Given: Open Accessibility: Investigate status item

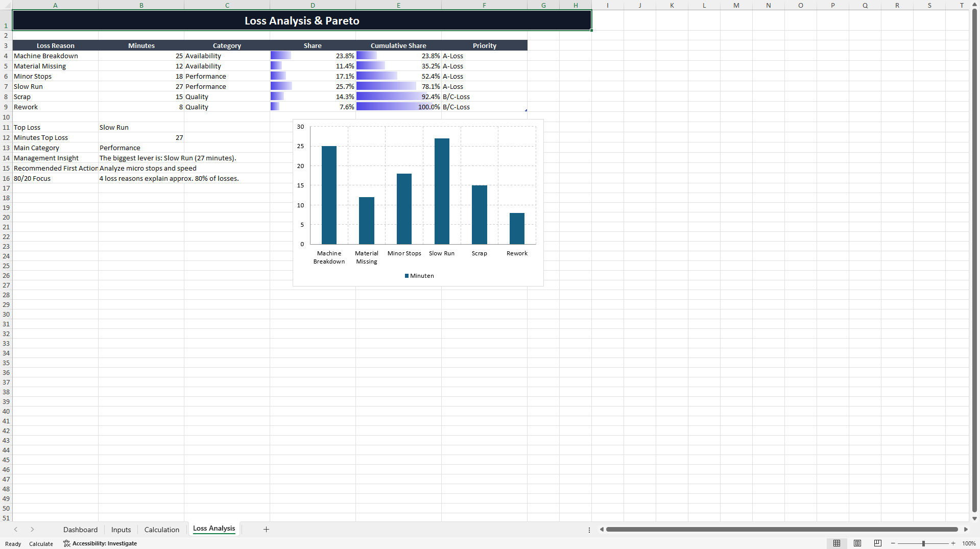Looking at the screenshot, I should pos(100,543).
